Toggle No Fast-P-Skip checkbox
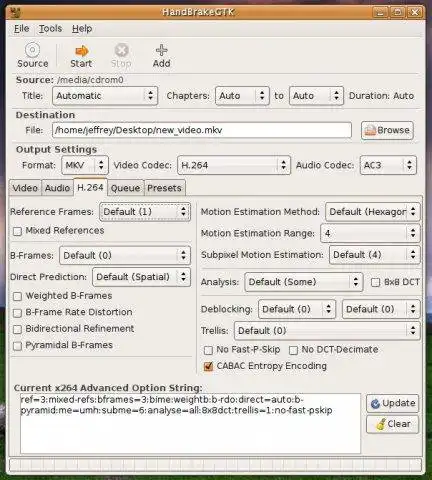432x480 pixels. tap(208, 350)
